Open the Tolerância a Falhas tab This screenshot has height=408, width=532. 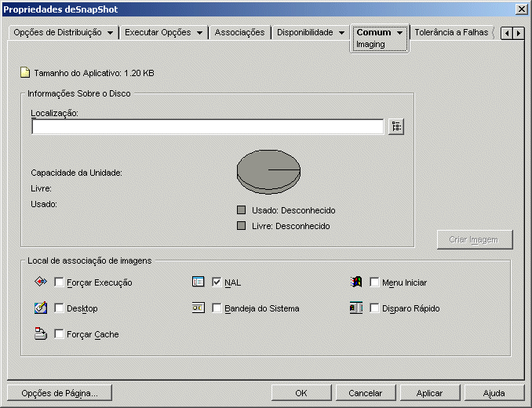click(451, 32)
